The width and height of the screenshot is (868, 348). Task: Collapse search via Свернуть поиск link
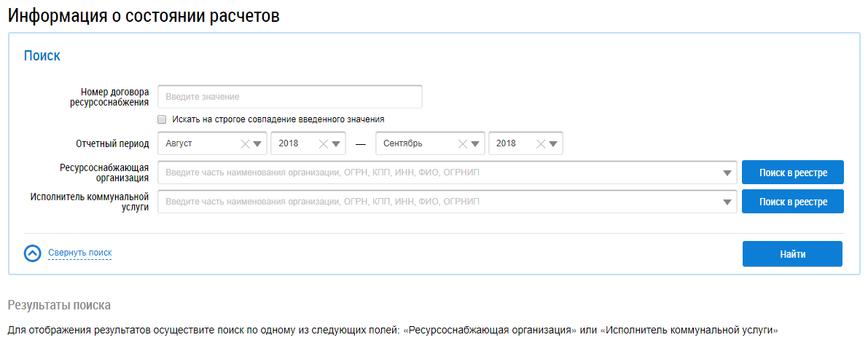[80, 253]
